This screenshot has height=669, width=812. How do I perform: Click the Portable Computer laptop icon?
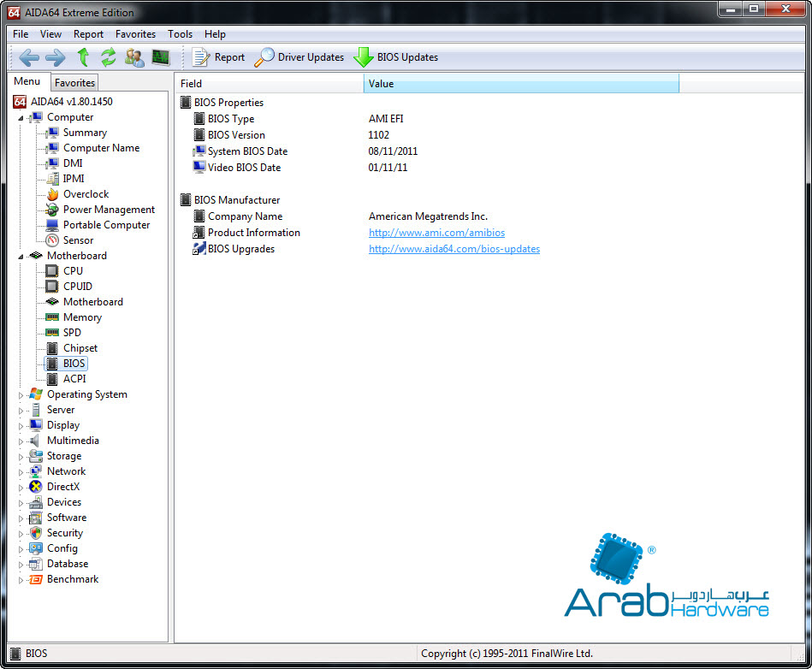coord(52,225)
